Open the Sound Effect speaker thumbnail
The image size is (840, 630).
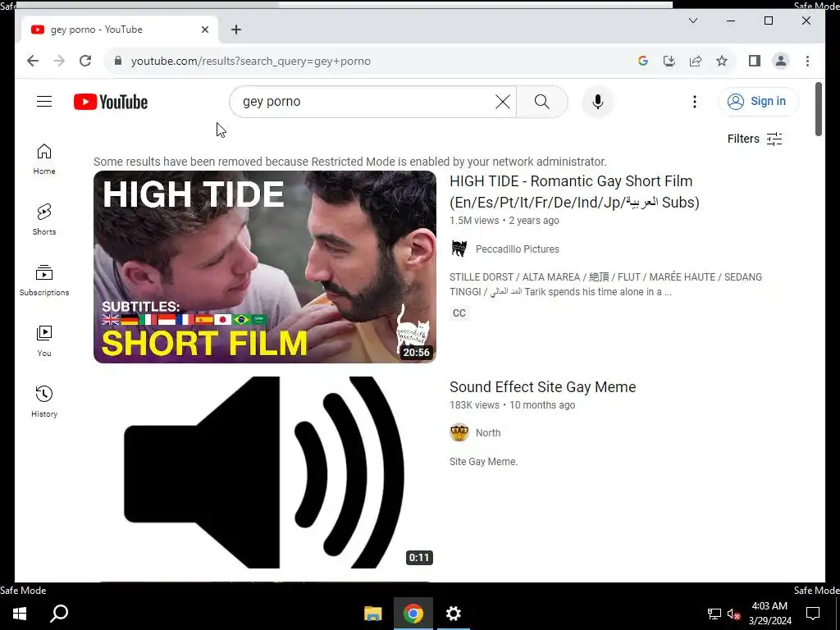[x=265, y=472]
